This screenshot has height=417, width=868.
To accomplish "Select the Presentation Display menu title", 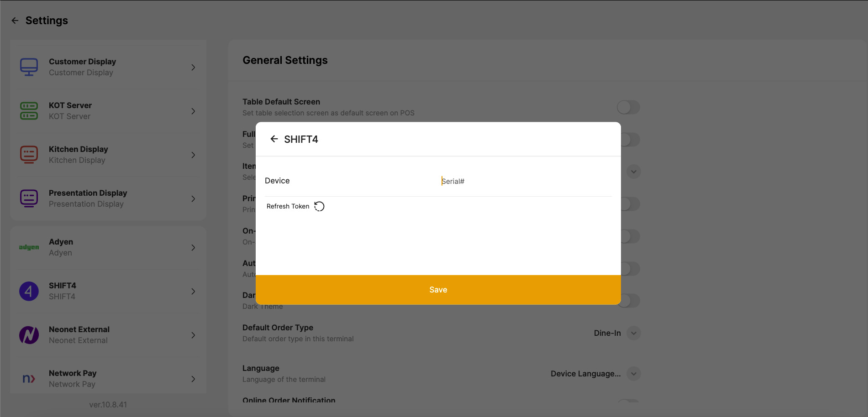I will [x=88, y=193].
